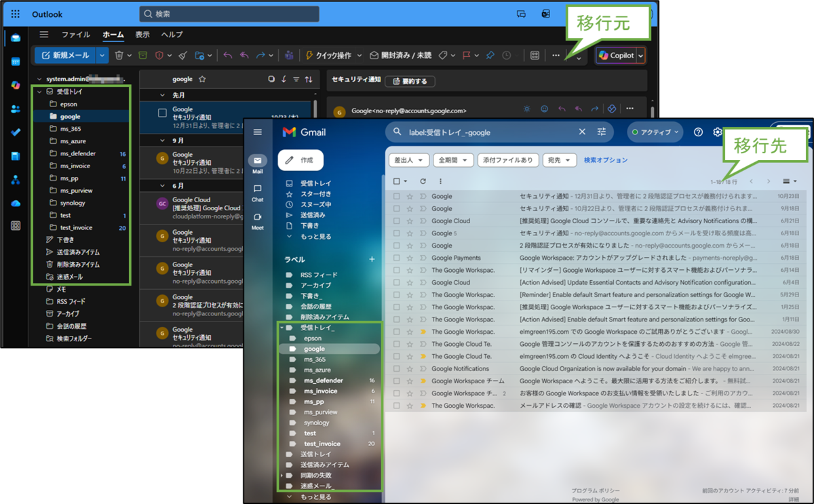Collapse the 9月 group in Outlook list
This screenshot has height=504, width=814.
162,140
